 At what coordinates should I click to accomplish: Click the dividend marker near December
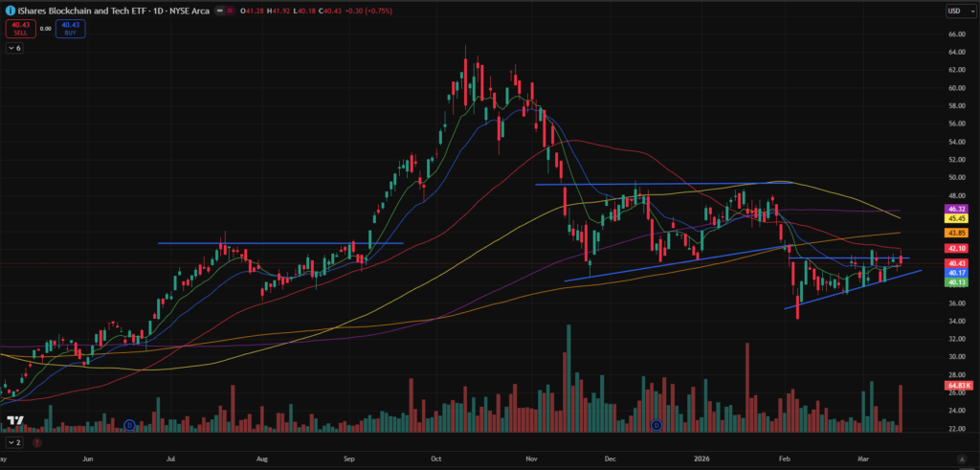pyautogui.click(x=657, y=424)
